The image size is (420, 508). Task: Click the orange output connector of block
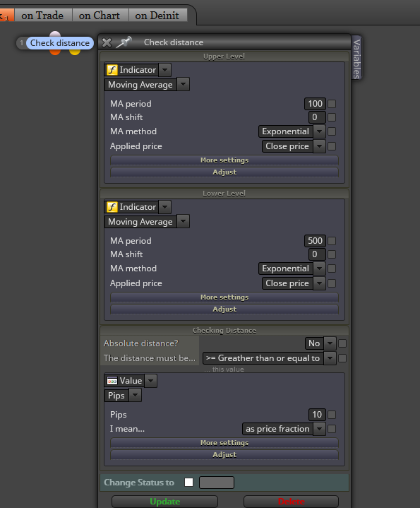coord(55,52)
